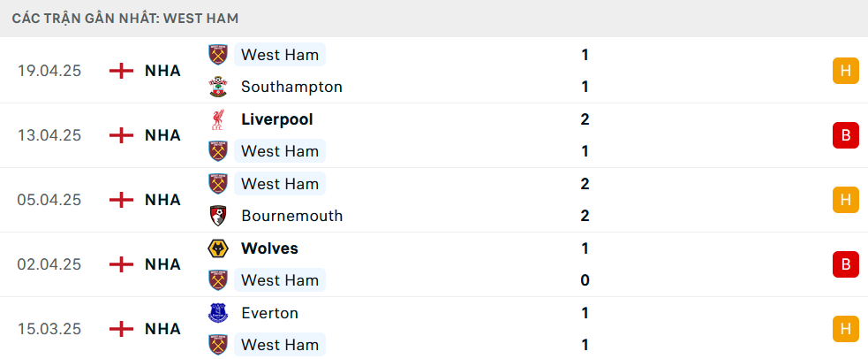Screen dimensions: 868x359
Task: Click England flag next to 13.04.25
Action: pos(121,135)
